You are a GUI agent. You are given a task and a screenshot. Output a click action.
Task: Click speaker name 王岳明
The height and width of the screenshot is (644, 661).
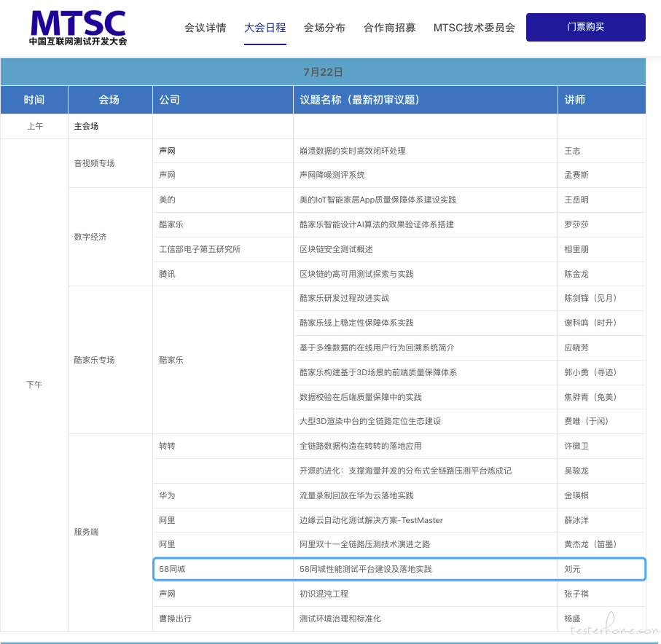tap(576, 200)
